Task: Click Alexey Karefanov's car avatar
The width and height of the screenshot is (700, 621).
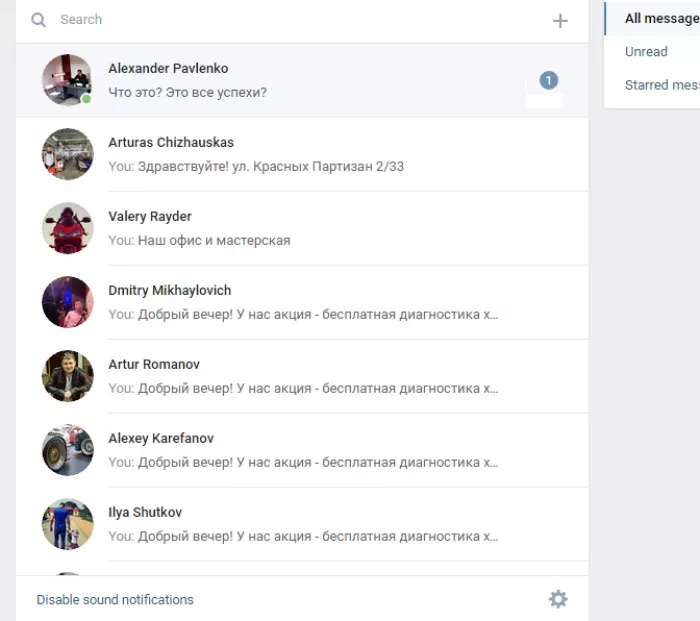Action: pyautogui.click(x=67, y=450)
